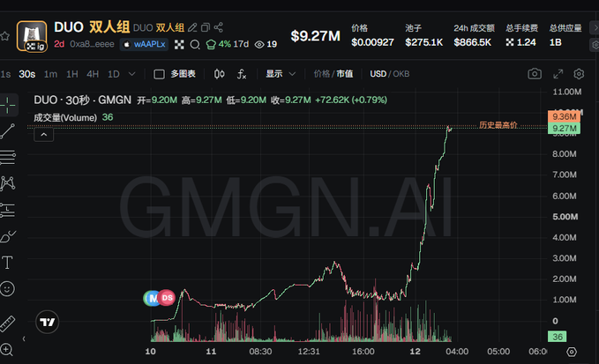View the 4% 17d holder badge
This screenshot has width=599, height=364.
pyautogui.click(x=227, y=44)
